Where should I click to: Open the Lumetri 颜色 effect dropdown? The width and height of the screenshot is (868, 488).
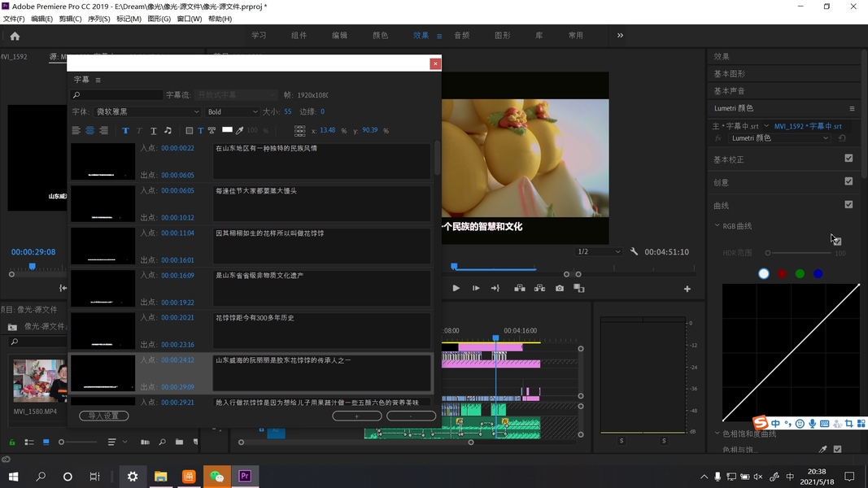[x=779, y=138]
